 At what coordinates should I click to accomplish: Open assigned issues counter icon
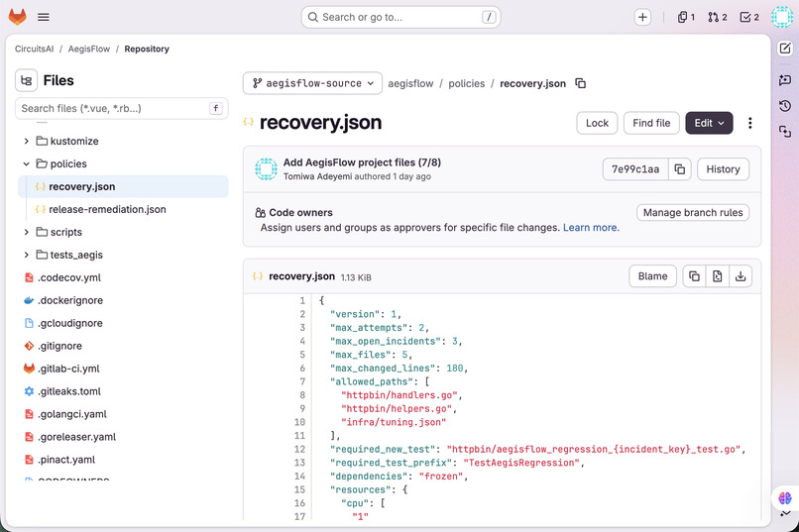[686, 17]
